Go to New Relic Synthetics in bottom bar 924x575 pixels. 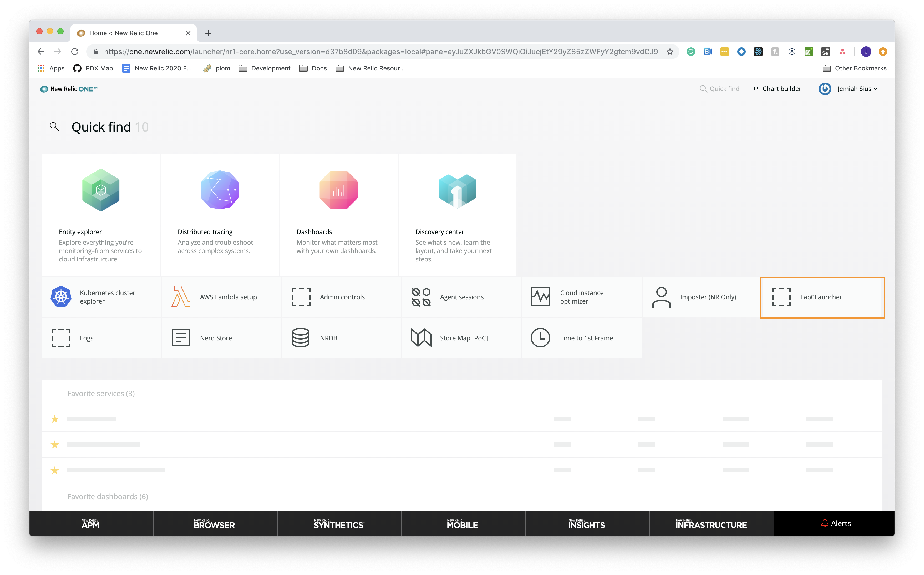coord(339,524)
